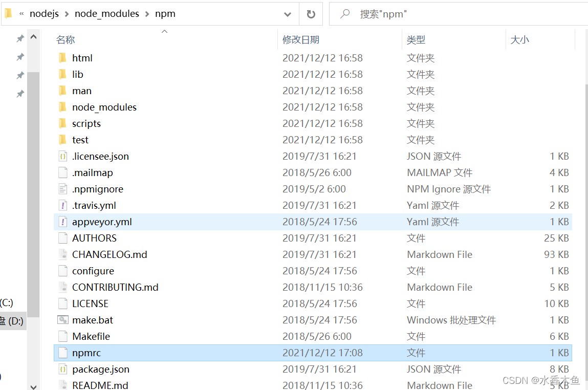Image resolution: width=588 pixels, height=390 pixels.
Task: Click the Makefile file icon
Action: 62,336
